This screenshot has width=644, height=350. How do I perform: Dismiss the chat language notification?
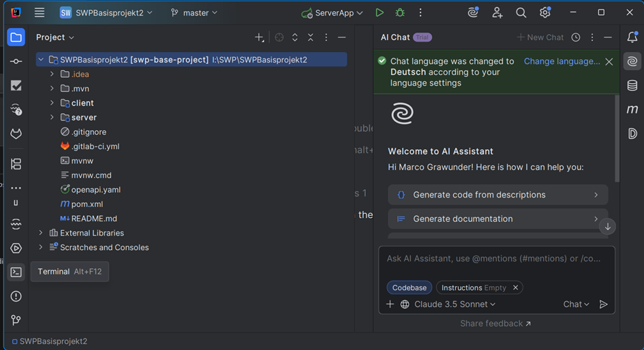click(x=609, y=62)
